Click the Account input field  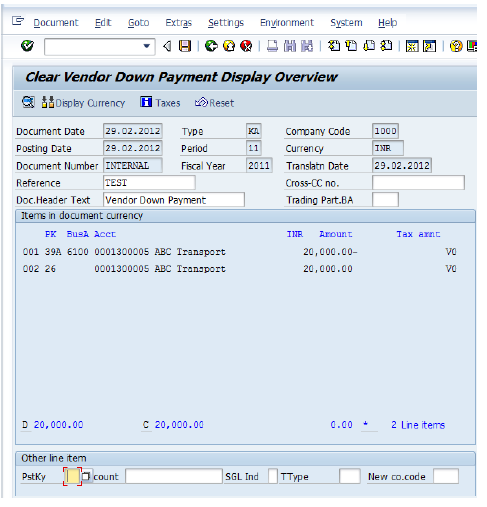[x=174, y=476]
